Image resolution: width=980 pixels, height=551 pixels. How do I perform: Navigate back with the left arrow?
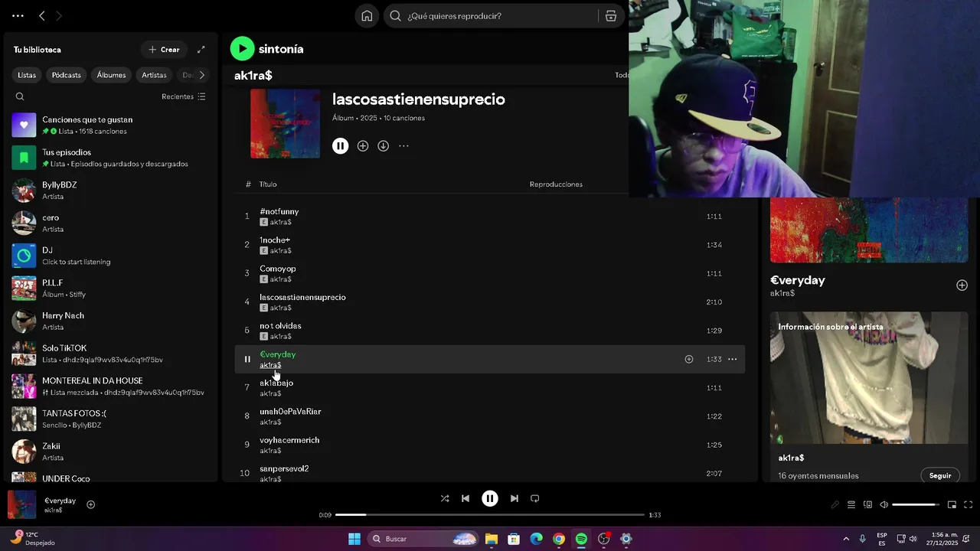(x=42, y=16)
